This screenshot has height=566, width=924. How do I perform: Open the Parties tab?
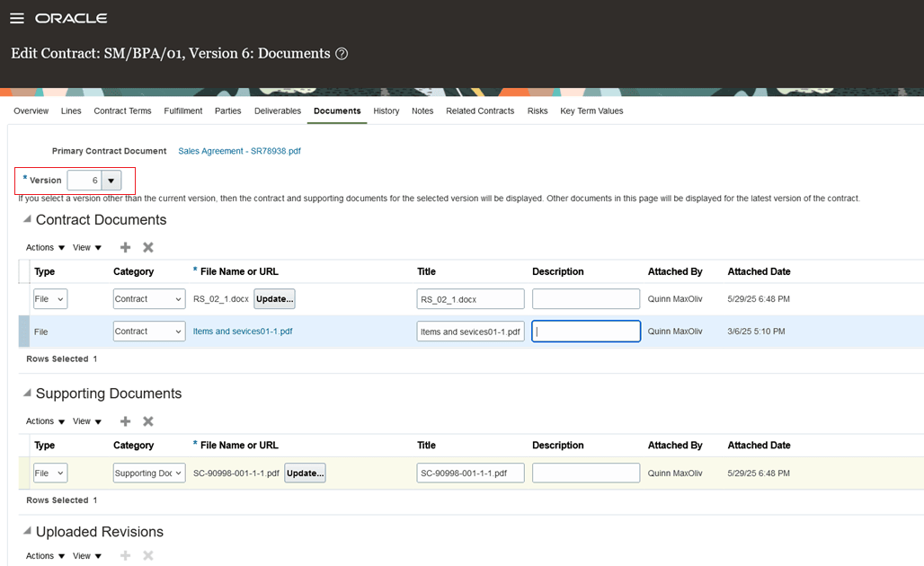227,111
